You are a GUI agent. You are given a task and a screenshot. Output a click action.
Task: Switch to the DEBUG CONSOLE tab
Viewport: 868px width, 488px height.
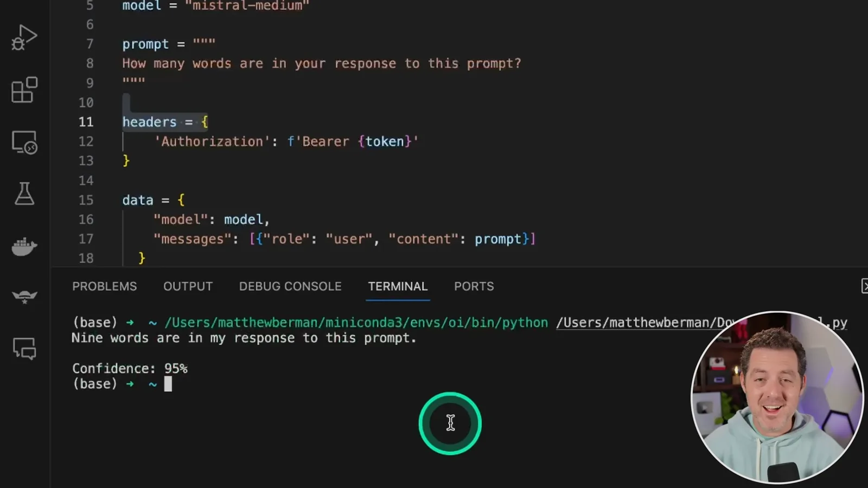(x=290, y=286)
